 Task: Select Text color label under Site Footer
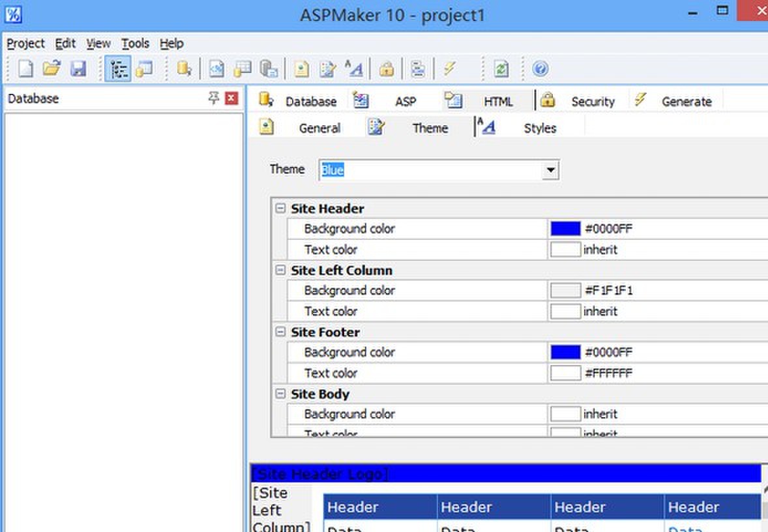point(331,373)
